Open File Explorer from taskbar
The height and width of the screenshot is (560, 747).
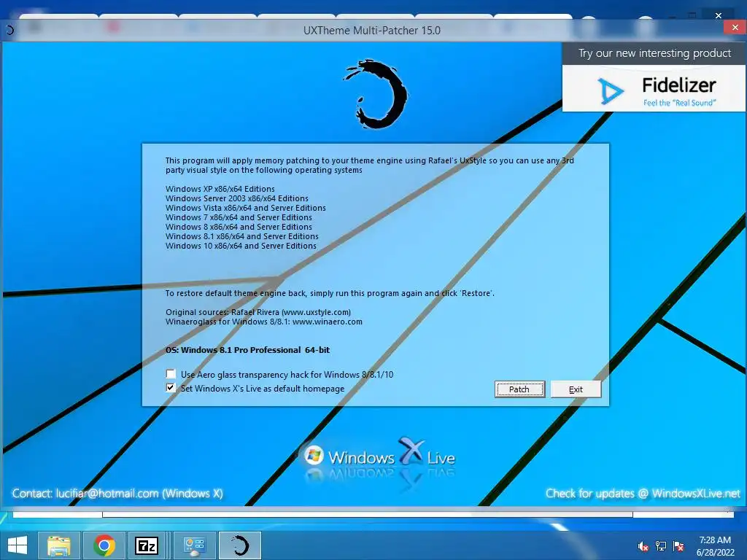tap(59, 545)
